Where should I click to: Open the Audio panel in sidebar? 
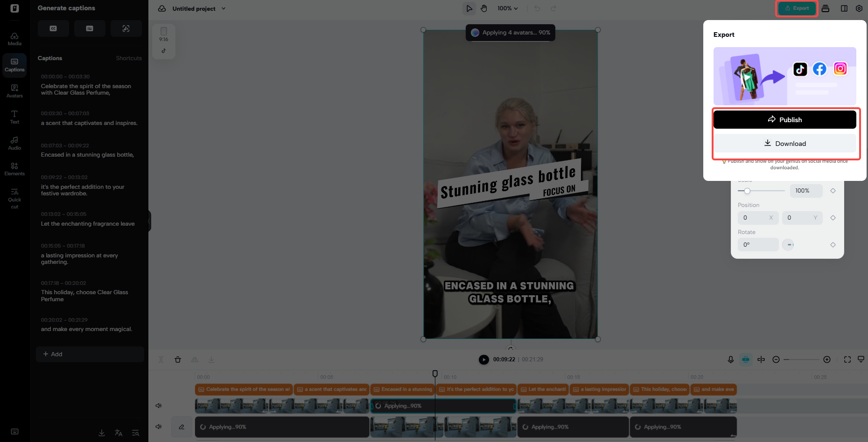pyautogui.click(x=14, y=143)
